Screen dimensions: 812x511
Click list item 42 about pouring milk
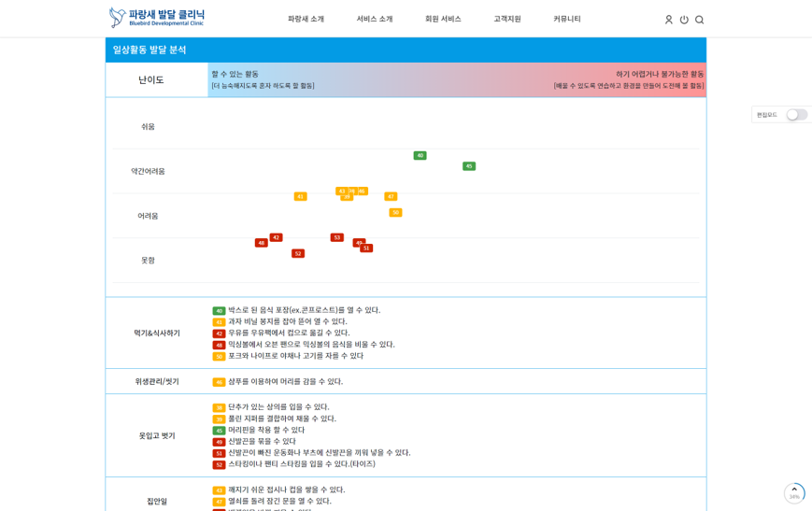(x=289, y=333)
